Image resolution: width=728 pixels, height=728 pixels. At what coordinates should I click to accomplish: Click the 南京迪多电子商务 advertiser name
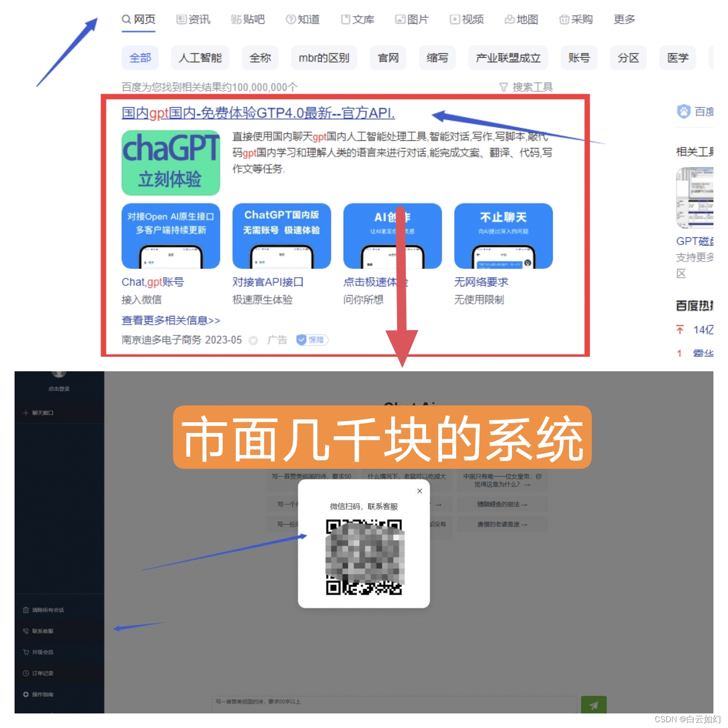tap(162, 340)
